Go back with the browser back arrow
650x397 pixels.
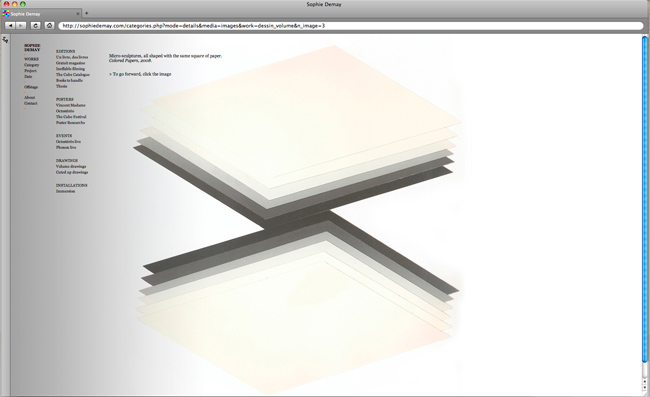coord(10,26)
